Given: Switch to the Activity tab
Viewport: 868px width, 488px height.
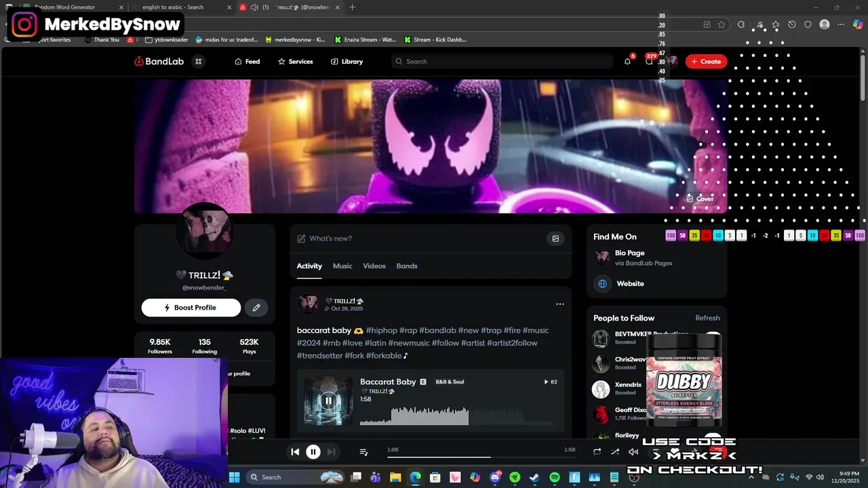Looking at the screenshot, I should click(309, 266).
